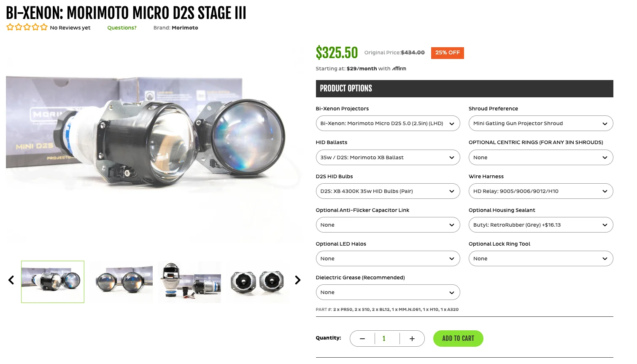The image size is (637, 364).
Task: Expand the Shroud Preference dropdown
Action: pyautogui.click(x=541, y=123)
